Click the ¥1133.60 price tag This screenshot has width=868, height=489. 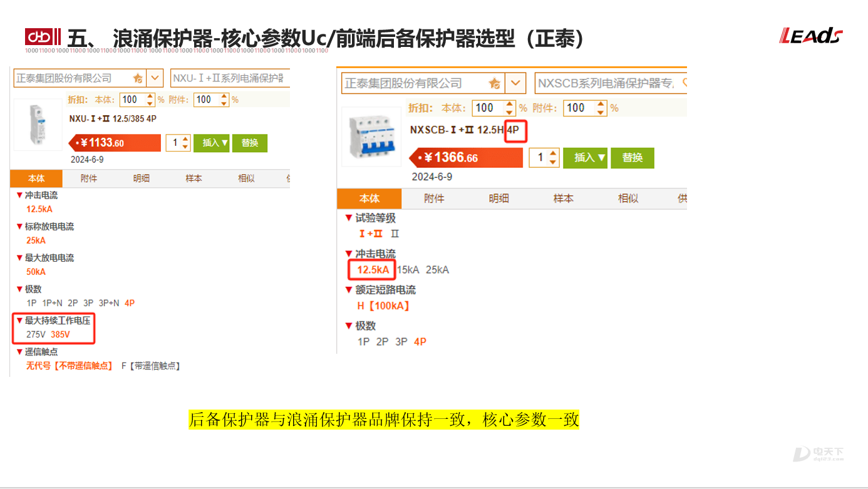[x=115, y=143]
